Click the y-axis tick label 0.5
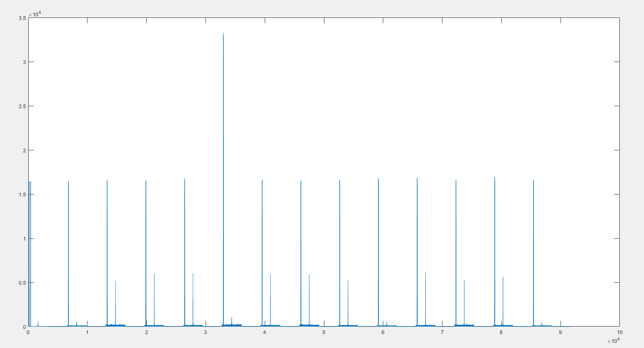This screenshot has height=348, width=644. click(x=22, y=283)
